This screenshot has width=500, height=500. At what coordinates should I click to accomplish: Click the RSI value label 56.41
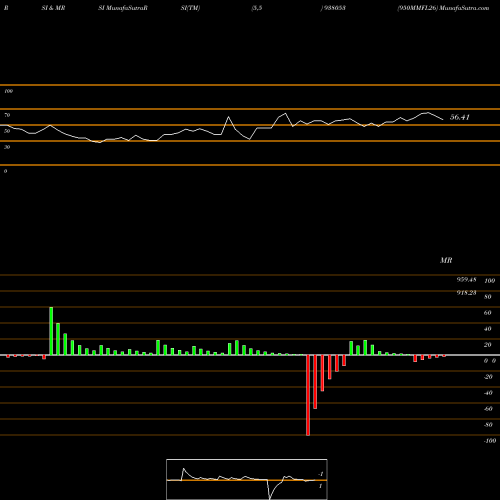tap(460, 117)
